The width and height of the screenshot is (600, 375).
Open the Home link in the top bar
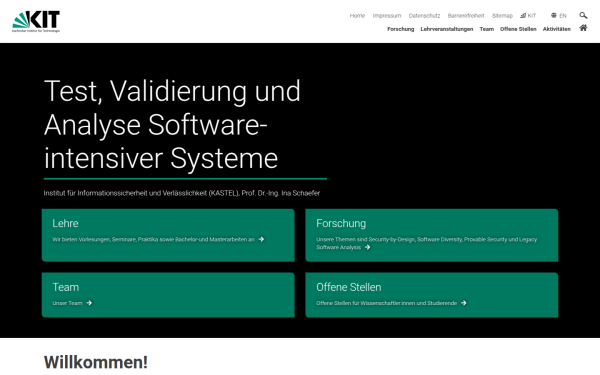(x=357, y=16)
